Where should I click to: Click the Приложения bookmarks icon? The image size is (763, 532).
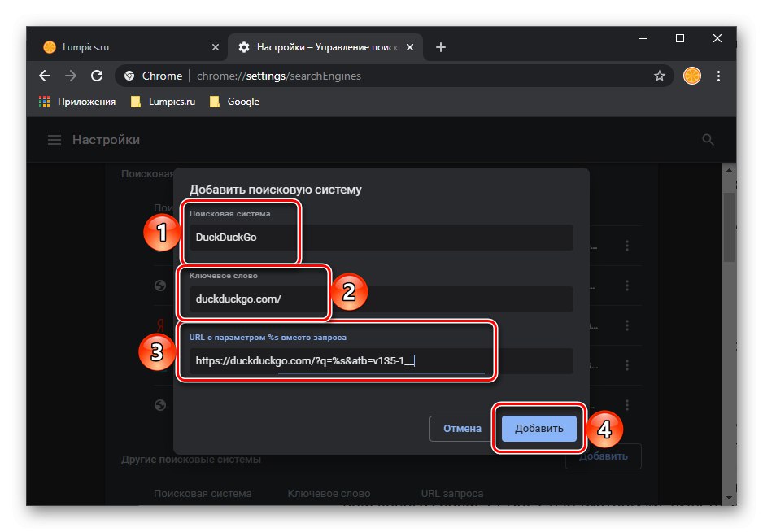[42, 101]
